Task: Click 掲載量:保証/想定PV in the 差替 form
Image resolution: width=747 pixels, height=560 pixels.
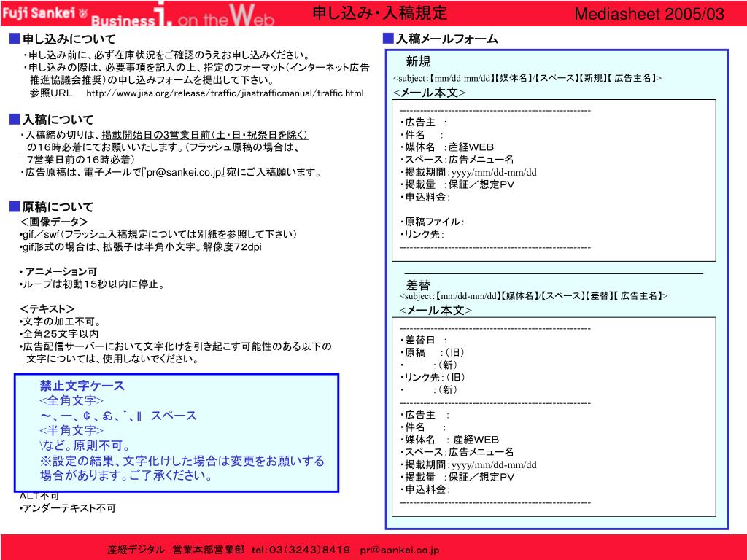Action: (457, 477)
